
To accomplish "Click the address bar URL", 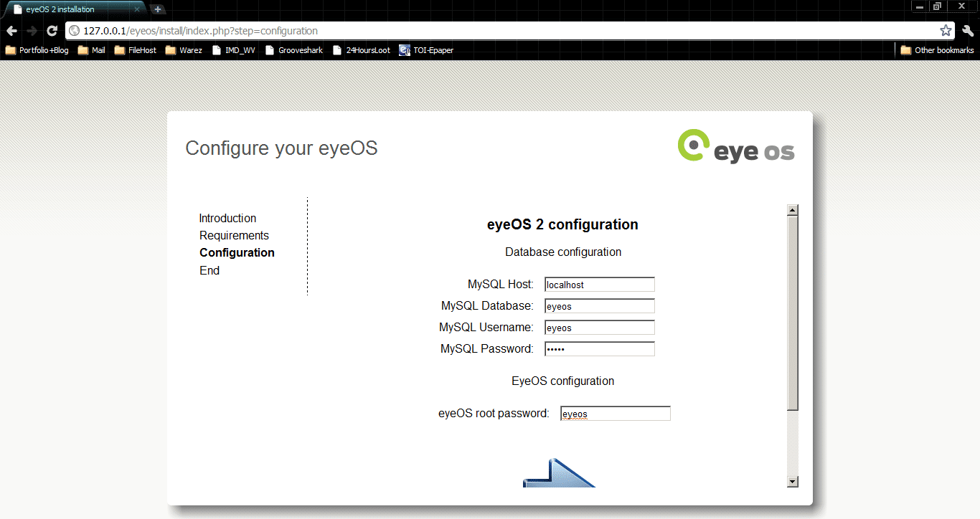I will point(201,31).
